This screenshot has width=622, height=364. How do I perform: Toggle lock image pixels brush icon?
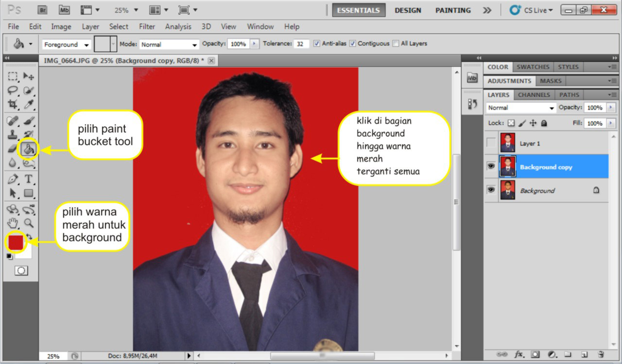point(522,123)
